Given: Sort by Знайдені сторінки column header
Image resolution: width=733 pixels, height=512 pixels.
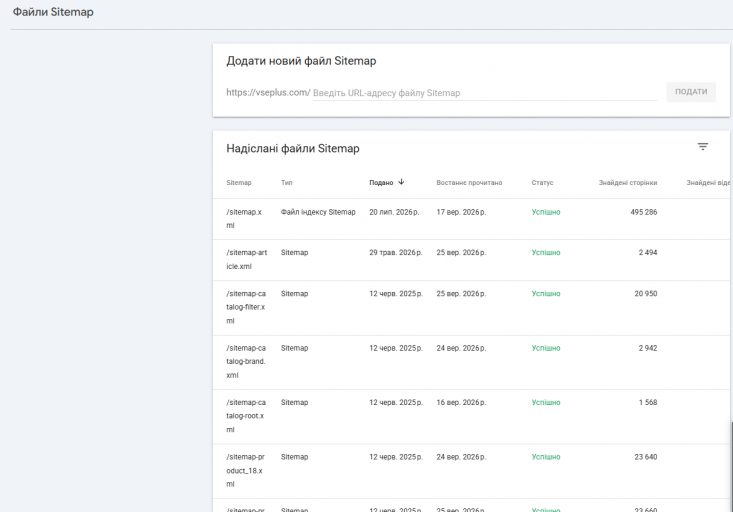Looking at the screenshot, I should pos(628,183).
